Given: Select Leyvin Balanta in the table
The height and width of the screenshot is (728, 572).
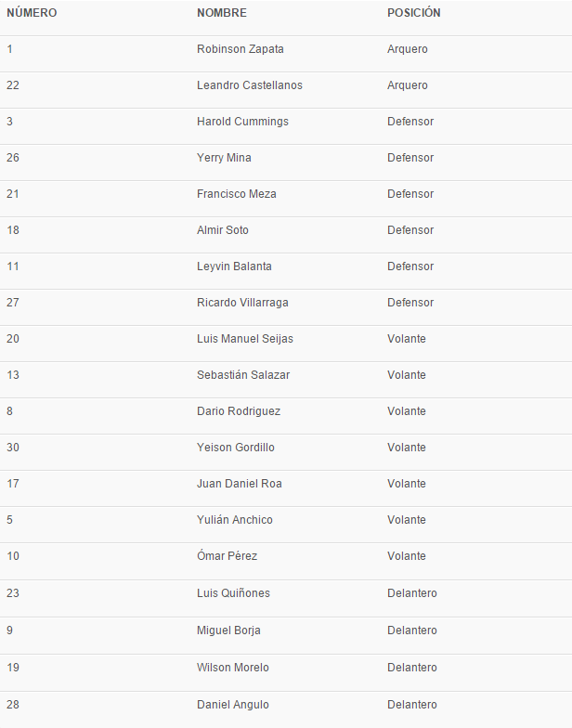Looking at the screenshot, I should coord(234,266).
